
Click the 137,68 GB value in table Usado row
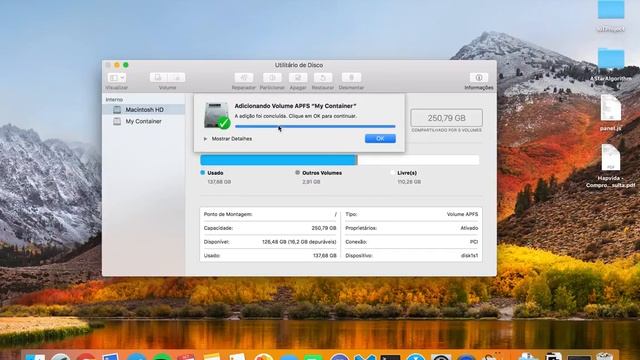[325, 256]
